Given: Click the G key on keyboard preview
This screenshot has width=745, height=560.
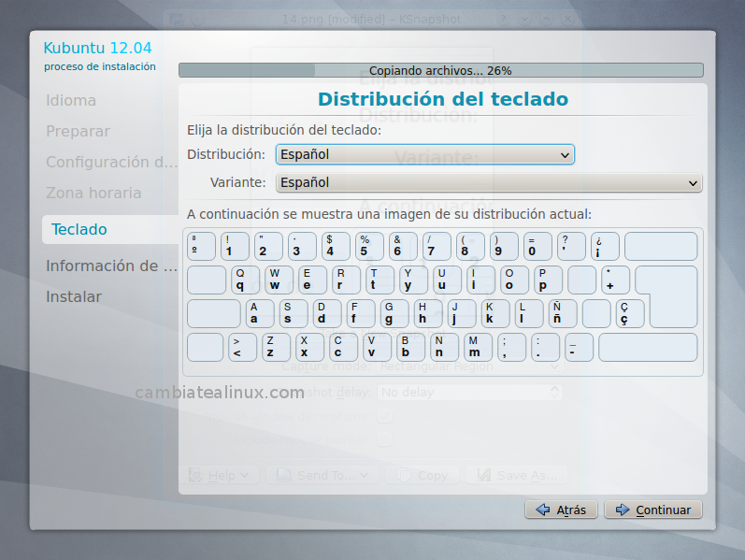Looking at the screenshot, I should click(x=394, y=314).
